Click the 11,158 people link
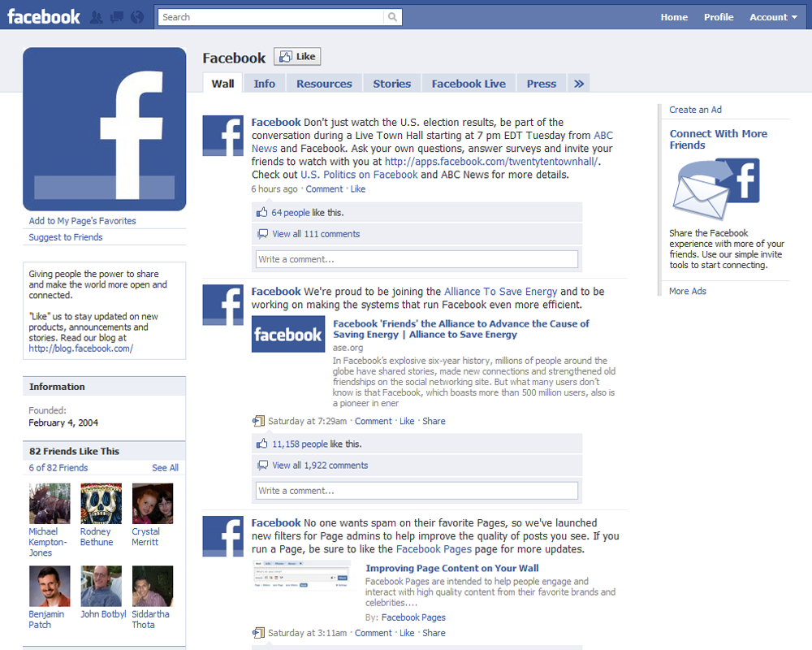Image resolution: width=812 pixels, height=650 pixels. 300,444
